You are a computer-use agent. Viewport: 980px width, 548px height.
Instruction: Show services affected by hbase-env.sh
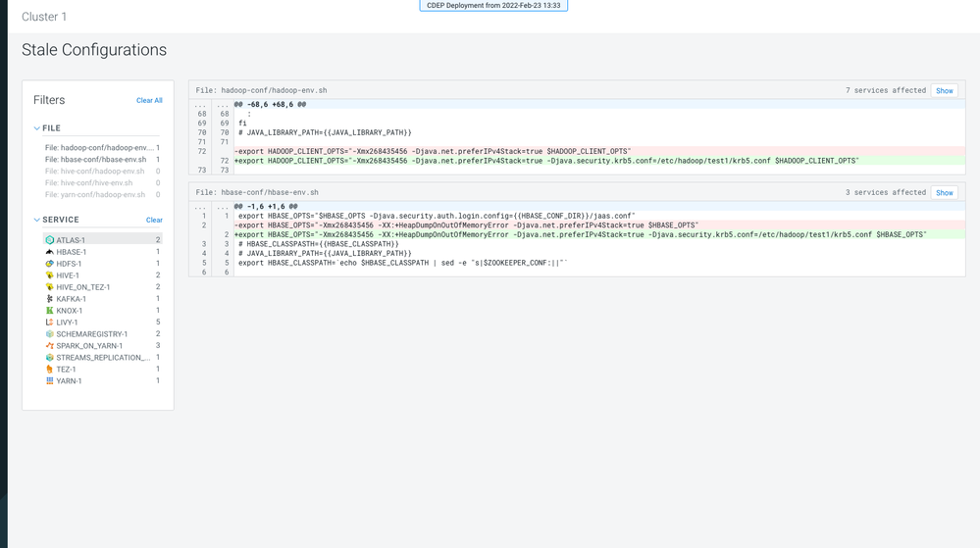click(945, 192)
